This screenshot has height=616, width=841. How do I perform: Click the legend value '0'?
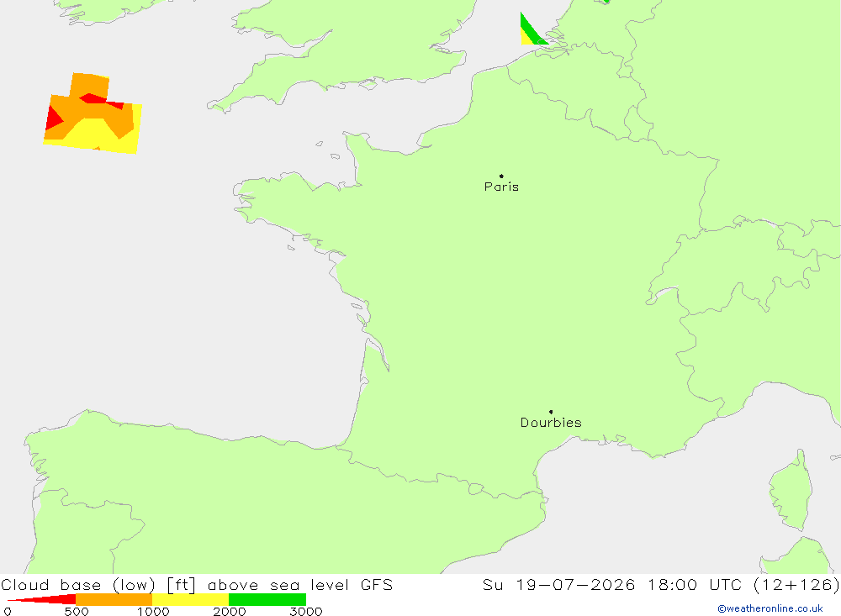pos(8,611)
